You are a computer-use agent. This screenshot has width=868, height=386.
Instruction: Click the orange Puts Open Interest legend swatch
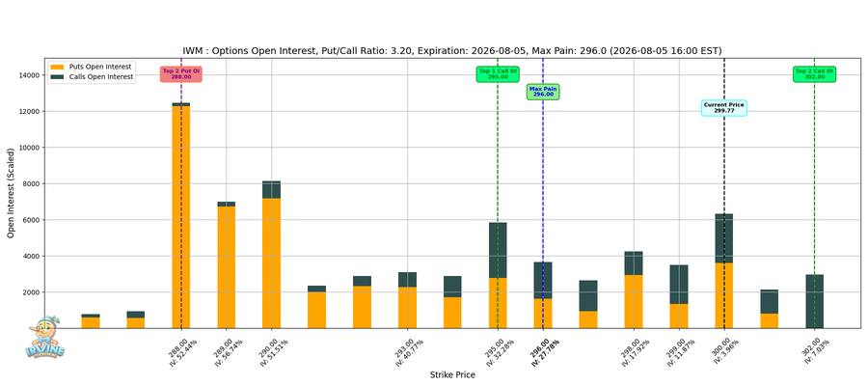[57, 67]
